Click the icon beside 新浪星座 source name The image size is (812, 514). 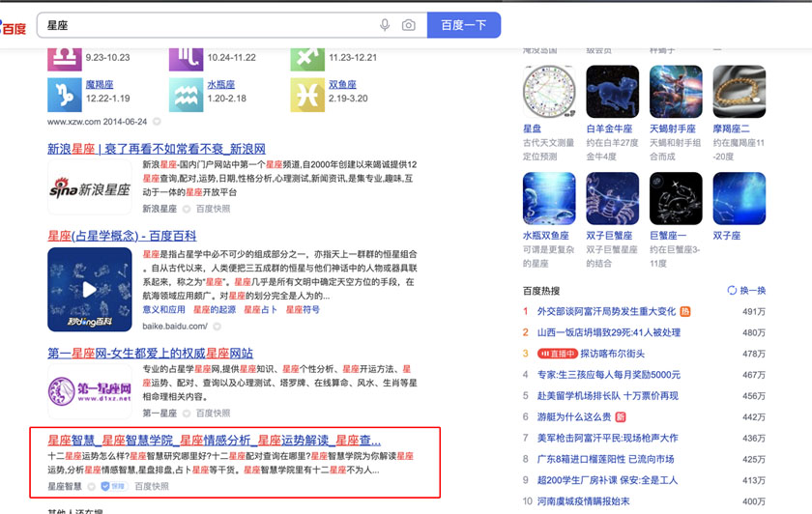[x=187, y=209]
